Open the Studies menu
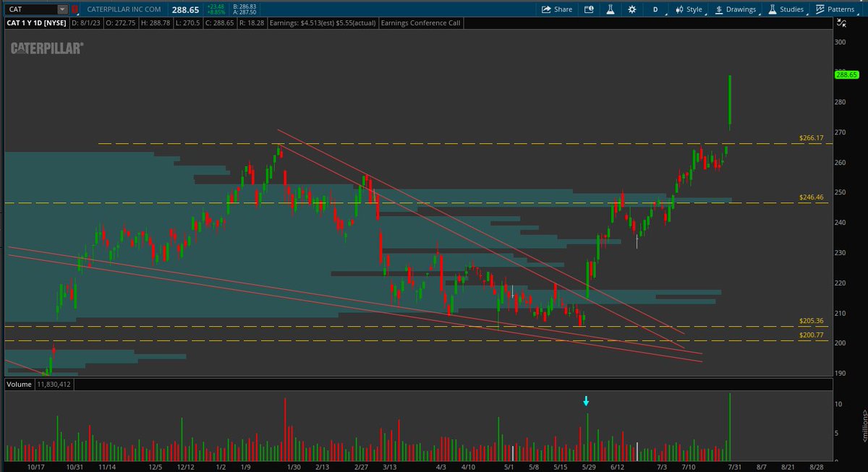The width and height of the screenshot is (868, 472). click(x=786, y=9)
